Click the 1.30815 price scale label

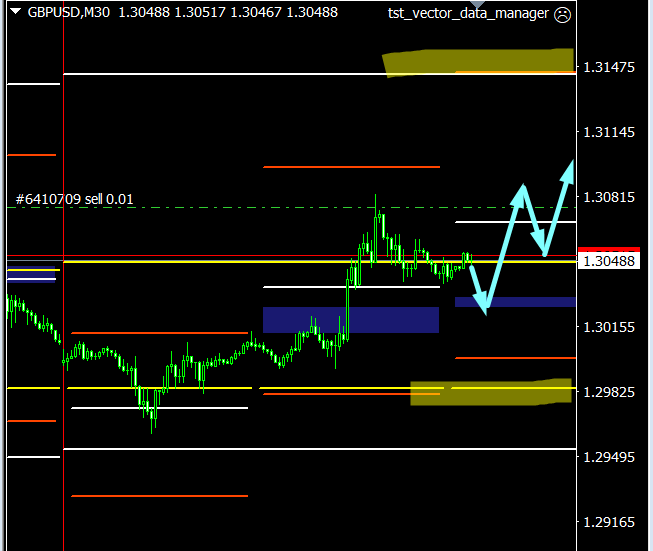pyautogui.click(x=609, y=197)
